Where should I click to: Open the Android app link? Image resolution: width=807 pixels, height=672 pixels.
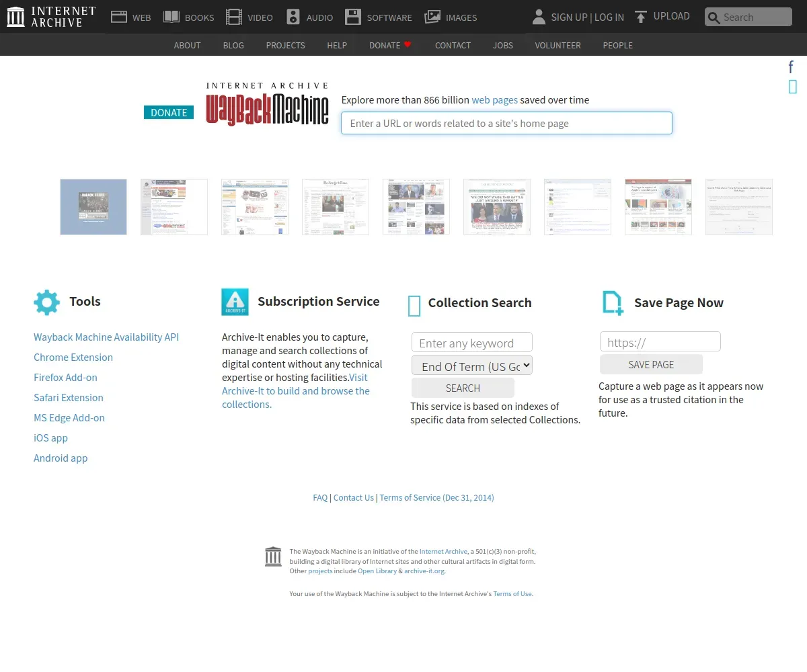61,458
